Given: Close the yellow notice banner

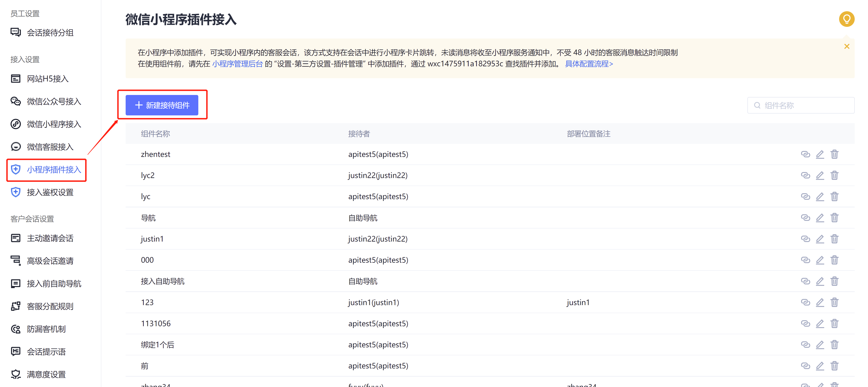Looking at the screenshot, I should (x=846, y=47).
